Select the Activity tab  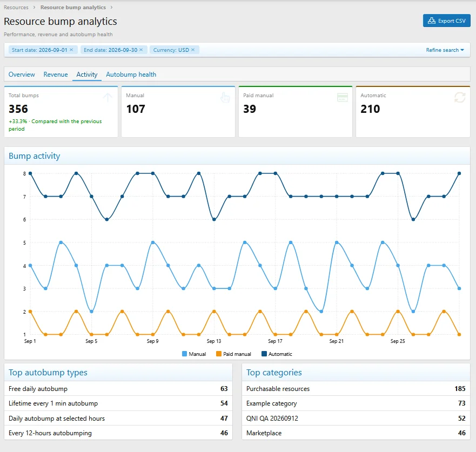pos(87,75)
